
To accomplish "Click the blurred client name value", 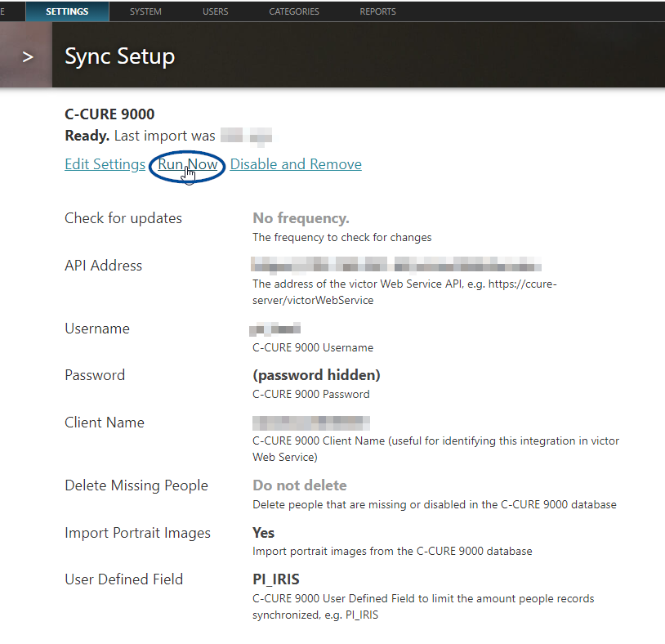I will coord(311,423).
